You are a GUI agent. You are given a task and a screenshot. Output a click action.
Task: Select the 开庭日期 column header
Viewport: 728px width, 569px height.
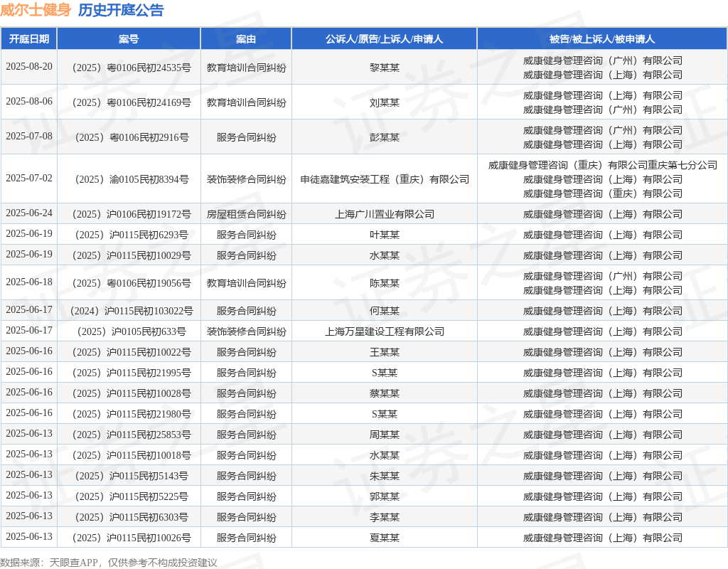(28, 39)
